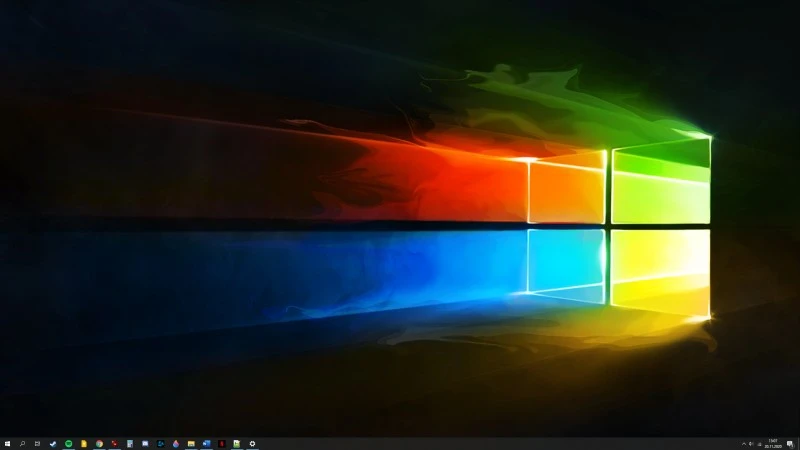Image resolution: width=800 pixels, height=450 pixels.
Task: Open the folder-style File Explorer taskbar icon
Action: coord(191,444)
